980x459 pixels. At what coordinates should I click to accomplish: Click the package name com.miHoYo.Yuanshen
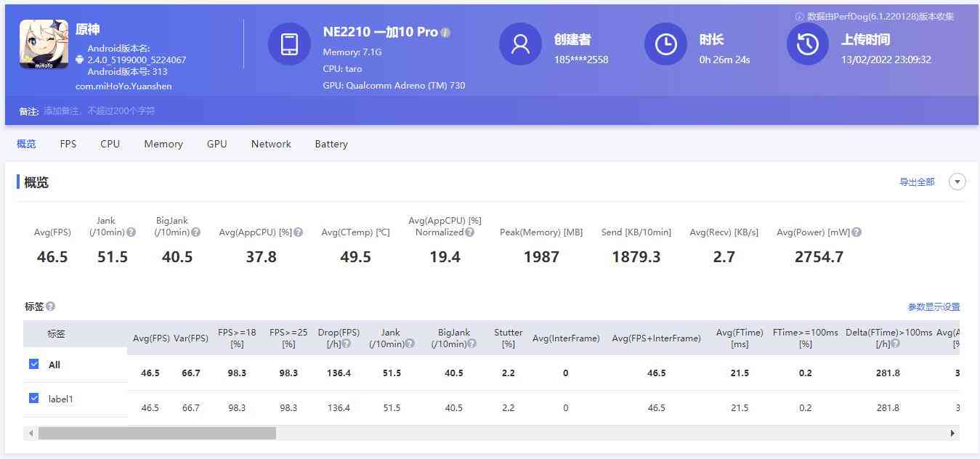click(123, 86)
